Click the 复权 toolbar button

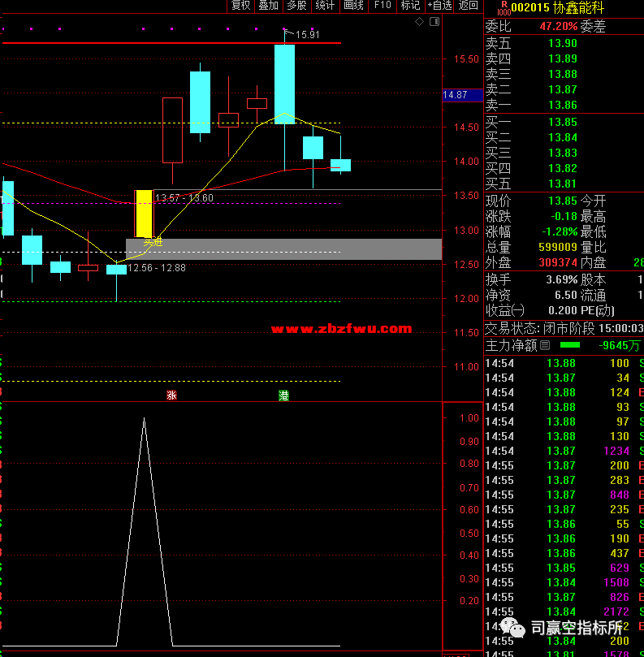240,6
